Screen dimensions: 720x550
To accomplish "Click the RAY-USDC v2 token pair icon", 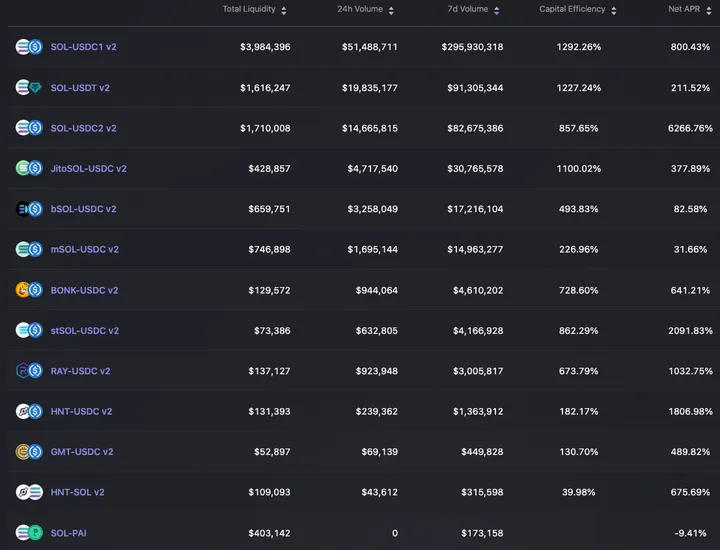I will tap(28, 371).
